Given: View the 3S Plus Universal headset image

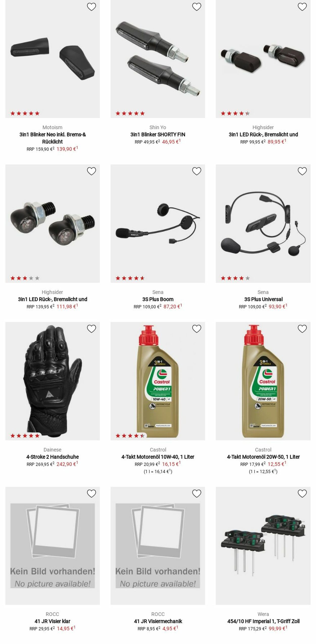Looking at the screenshot, I should tap(263, 223).
